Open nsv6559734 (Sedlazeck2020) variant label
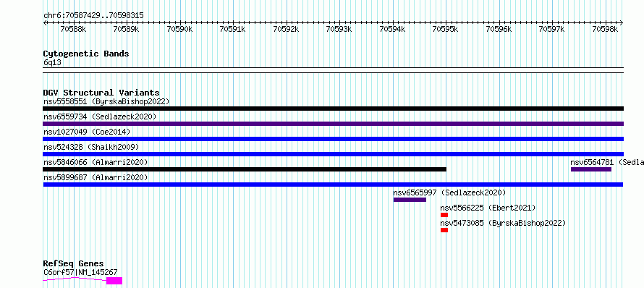The width and height of the screenshot is (644, 288). coord(100,117)
